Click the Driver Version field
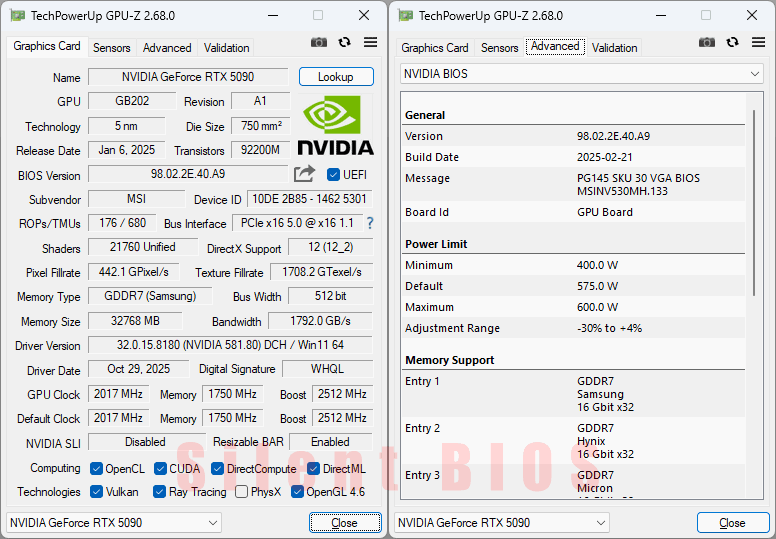The height and width of the screenshot is (539, 776). [x=230, y=345]
